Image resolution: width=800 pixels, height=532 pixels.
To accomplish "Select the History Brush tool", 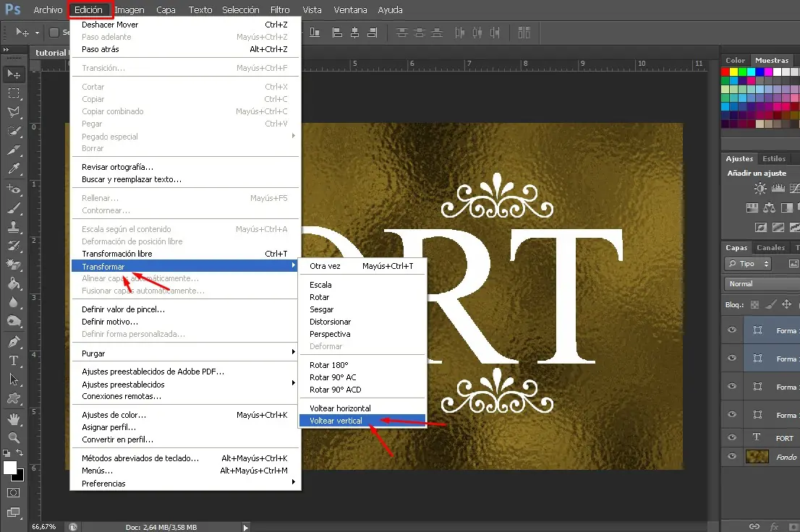I will pos(14,246).
